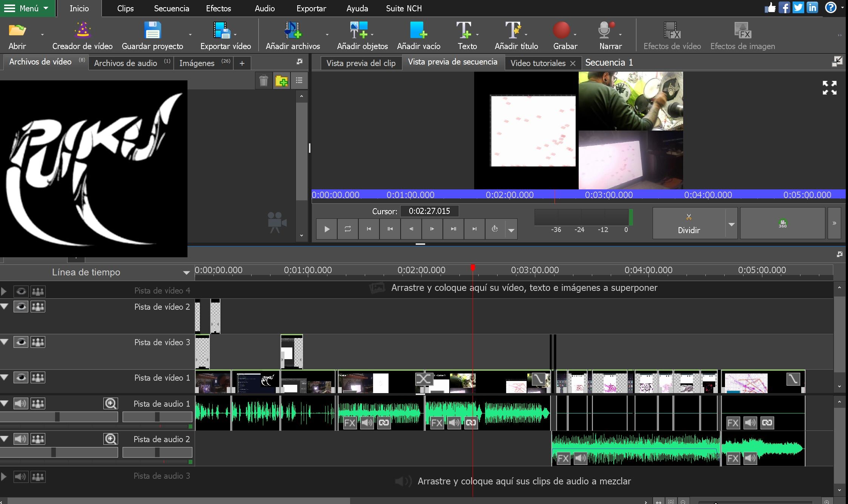Open the Menú dropdown
This screenshot has height=504, width=848.
click(27, 8)
